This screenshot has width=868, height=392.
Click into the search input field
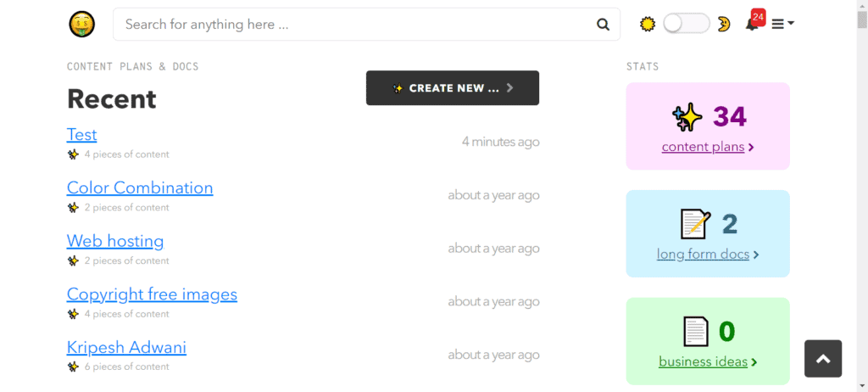pyautogui.click(x=356, y=25)
